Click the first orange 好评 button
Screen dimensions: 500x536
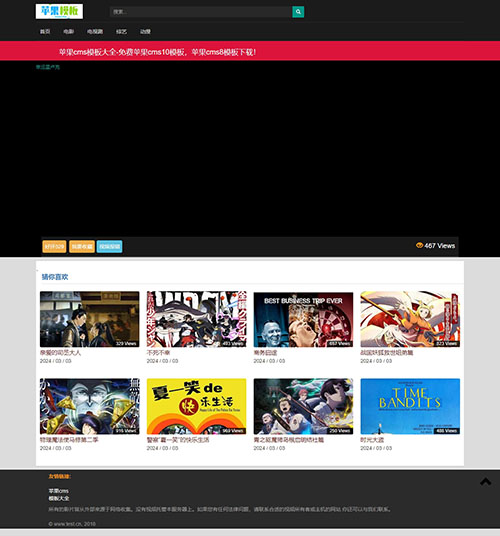(54, 246)
